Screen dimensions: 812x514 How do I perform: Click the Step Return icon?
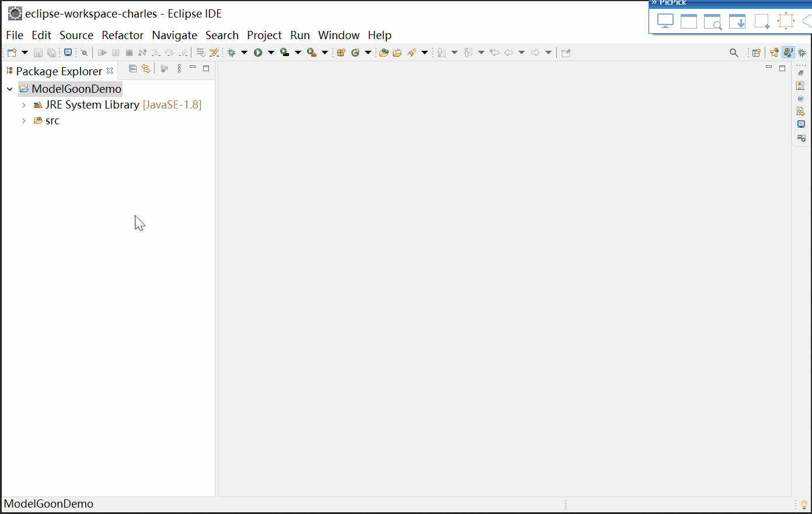click(x=183, y=53)
